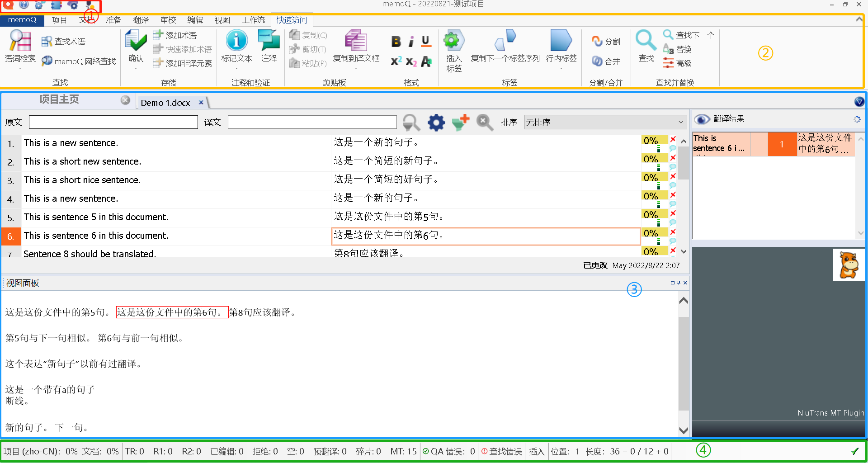Expand the Inline tags (行内标签) dropdown
The width and height of the screenshot is (868, 463).
point(561,68)
